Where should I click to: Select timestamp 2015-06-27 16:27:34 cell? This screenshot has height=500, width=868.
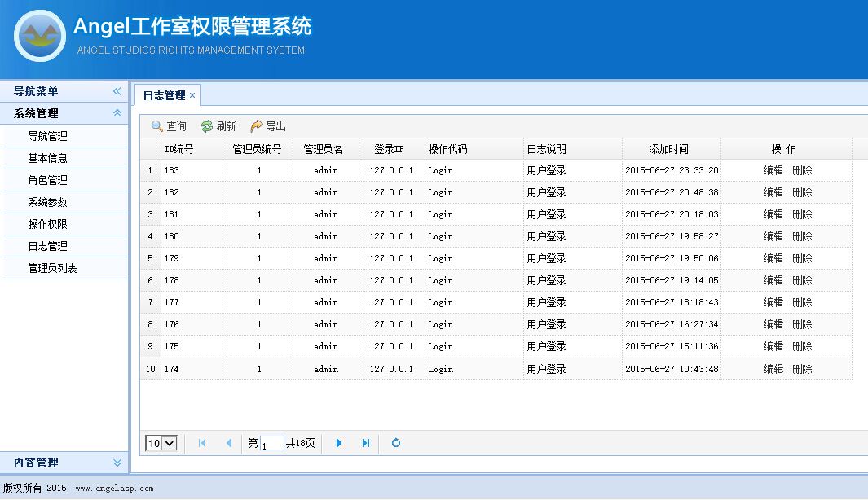[672, 324]
